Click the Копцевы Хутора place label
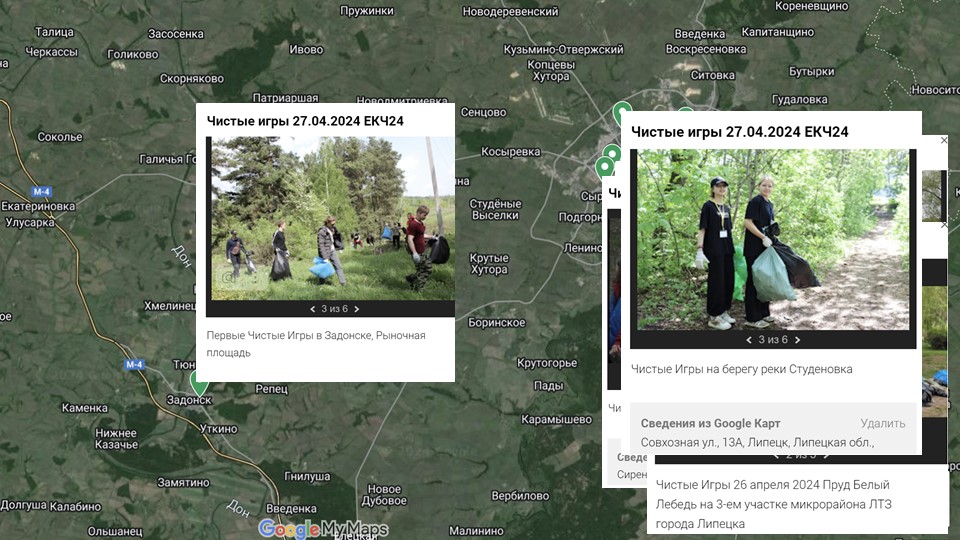 click(x=551, y=70)
